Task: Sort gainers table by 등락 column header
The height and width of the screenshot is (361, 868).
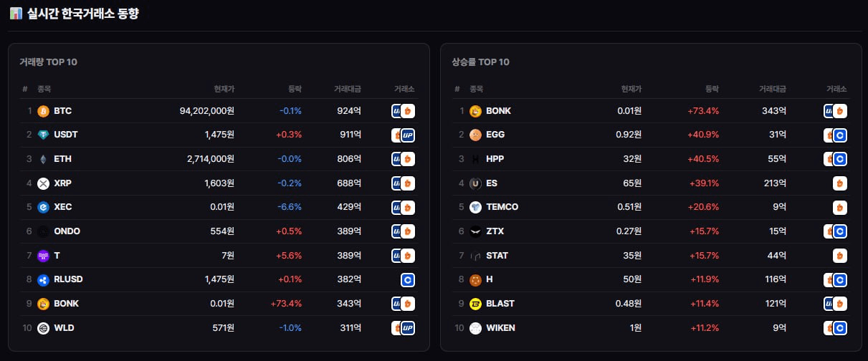Action: click(x=712, y=89)
